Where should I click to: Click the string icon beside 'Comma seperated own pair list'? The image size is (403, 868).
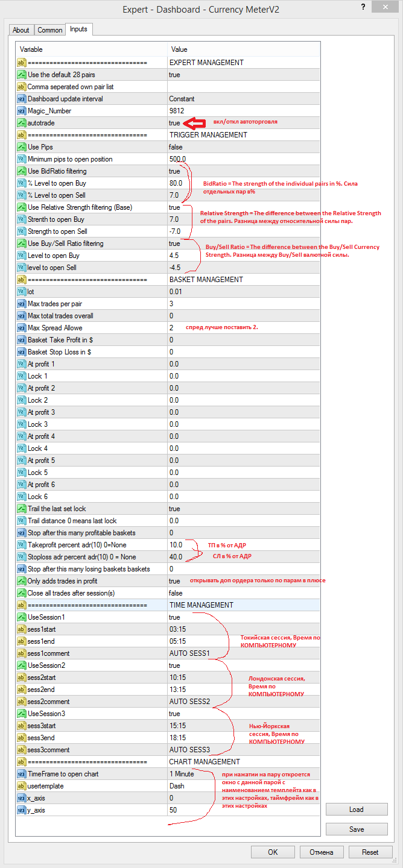(21, 87)
